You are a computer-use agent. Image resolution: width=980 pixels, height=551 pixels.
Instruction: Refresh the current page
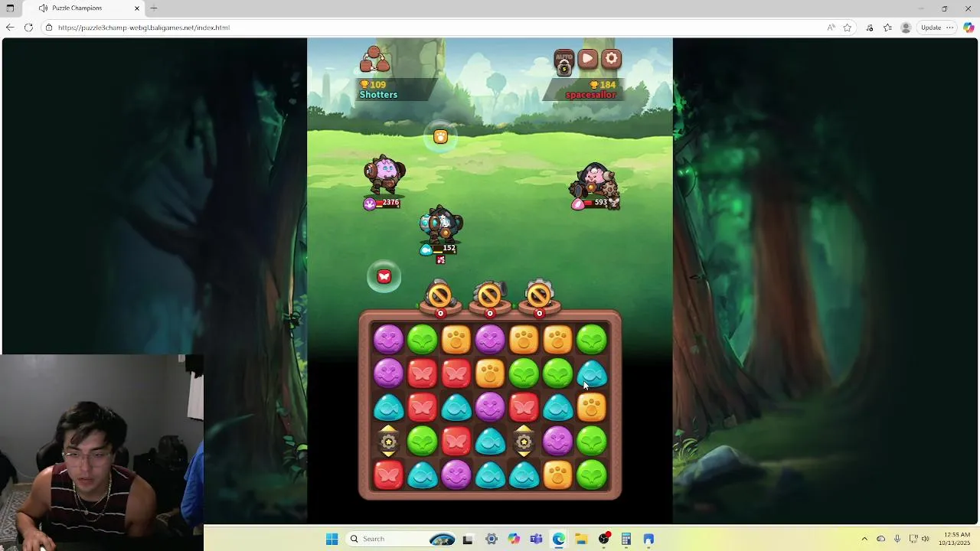click(x=28, y=28)
